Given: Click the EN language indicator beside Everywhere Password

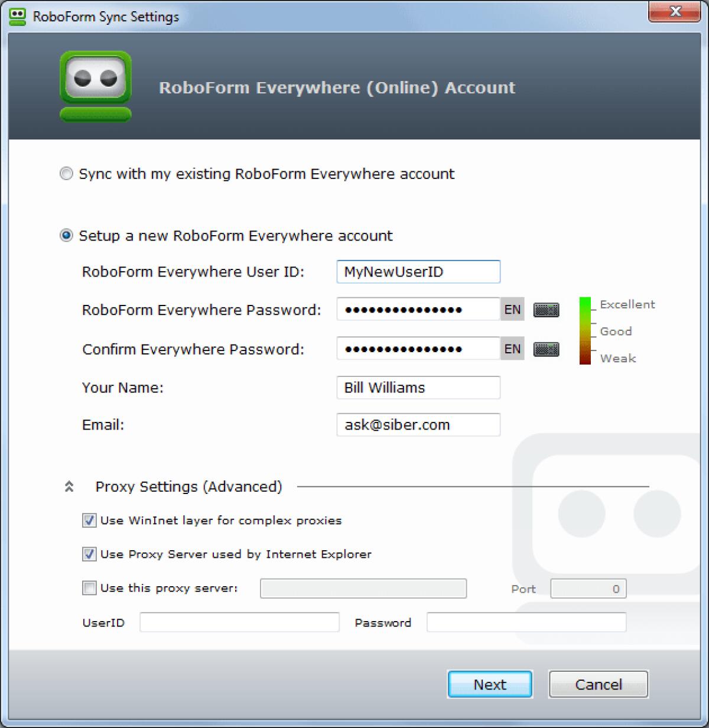Looking at the screenshot, I should tap(512, 309).
